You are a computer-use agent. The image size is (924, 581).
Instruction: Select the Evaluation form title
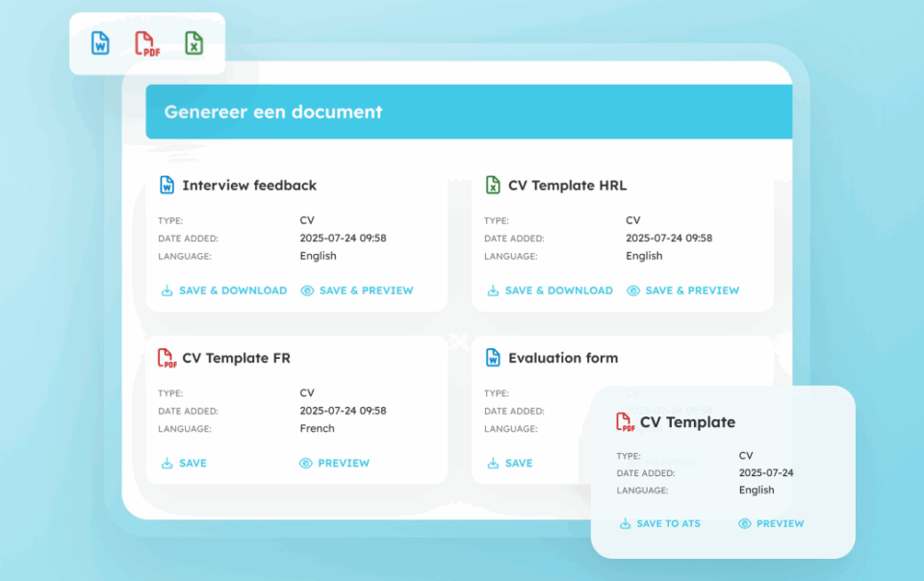(563, 358)
